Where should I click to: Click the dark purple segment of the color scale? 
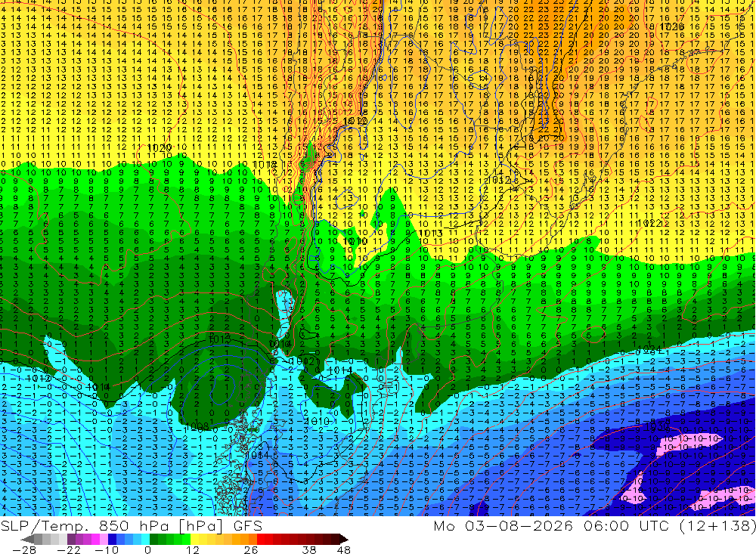pyautogui.click(x=71, y=539)
